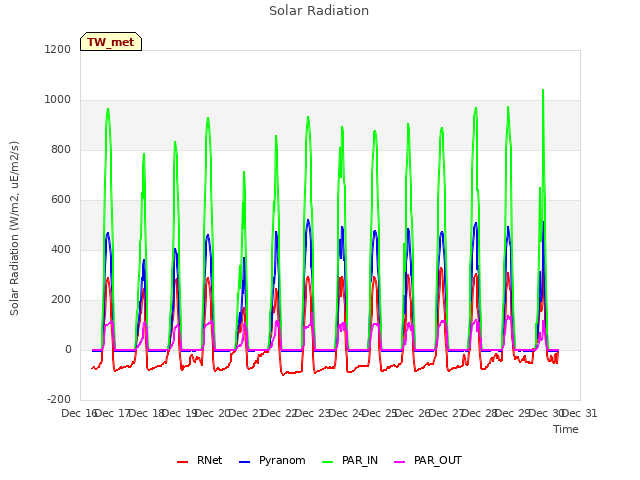Click the 0 y-axis tick label

tap(68, 350)
